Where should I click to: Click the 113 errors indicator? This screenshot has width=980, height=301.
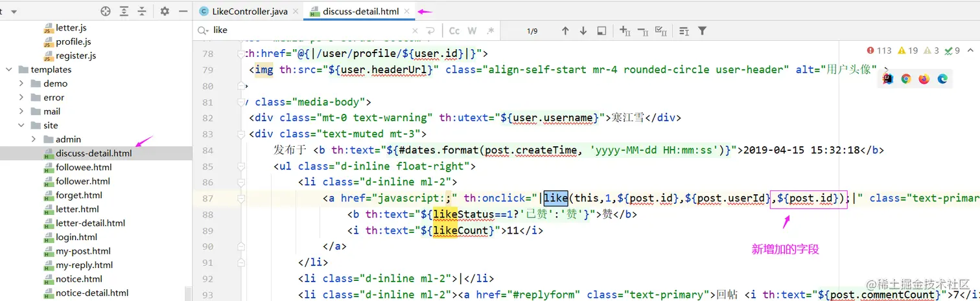point(880,50)
